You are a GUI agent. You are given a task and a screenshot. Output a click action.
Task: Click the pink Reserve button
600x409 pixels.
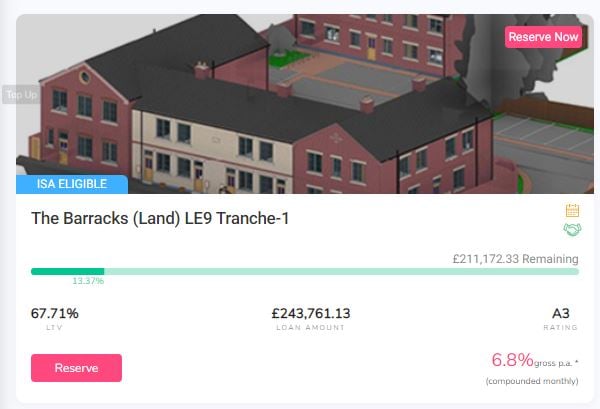point(77,368)
